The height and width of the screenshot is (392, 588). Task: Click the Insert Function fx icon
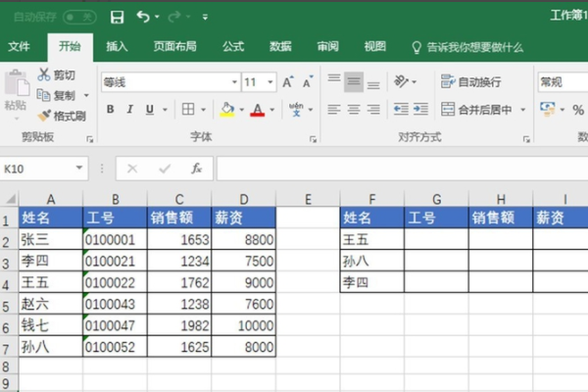[x=196, y=169]
